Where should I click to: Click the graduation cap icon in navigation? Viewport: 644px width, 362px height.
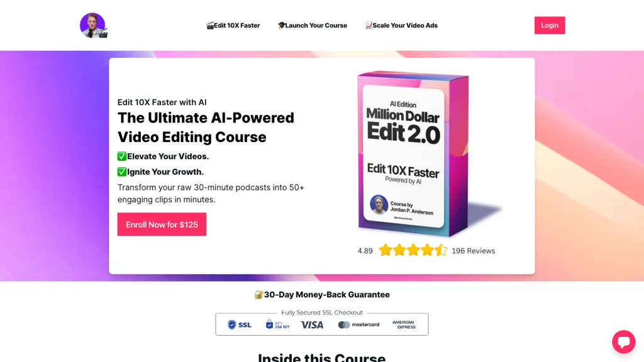pos(281,25)
